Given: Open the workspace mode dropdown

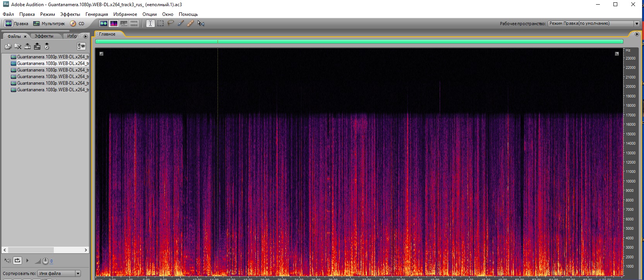Looking at the screenshot, I should point(636,24).
